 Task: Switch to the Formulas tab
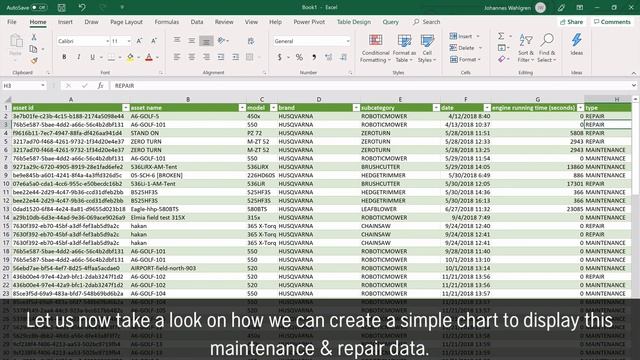pos(167,22)
